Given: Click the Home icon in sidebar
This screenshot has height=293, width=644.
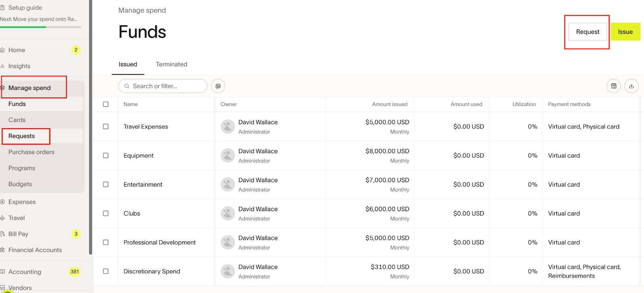Looking at the screenshot, I should click(2, 50).
